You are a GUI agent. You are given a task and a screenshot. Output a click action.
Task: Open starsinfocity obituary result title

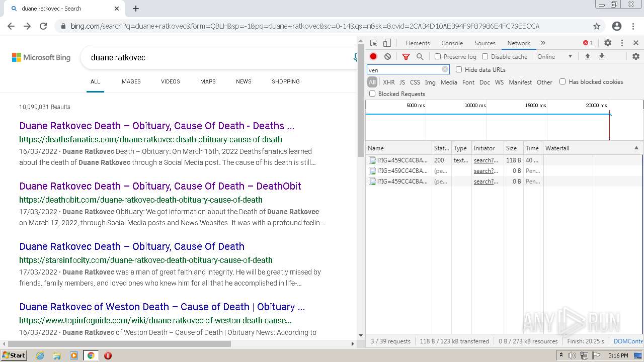(x=132, y=246)
